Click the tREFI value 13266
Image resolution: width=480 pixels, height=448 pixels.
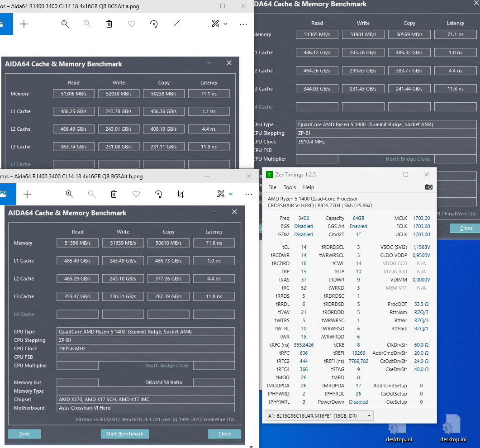[358, 353]
